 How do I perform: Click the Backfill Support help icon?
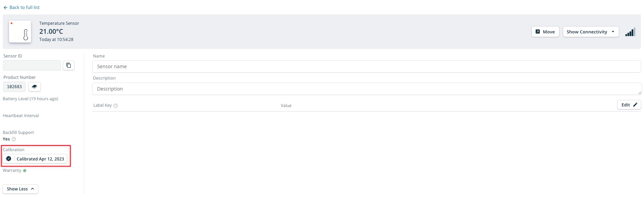click(14, 139)
